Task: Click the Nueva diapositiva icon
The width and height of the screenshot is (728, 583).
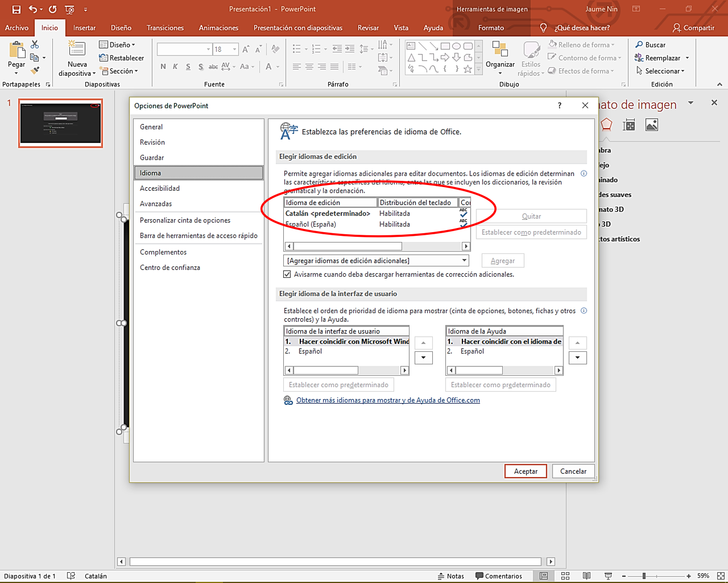Action: [77, 48]
